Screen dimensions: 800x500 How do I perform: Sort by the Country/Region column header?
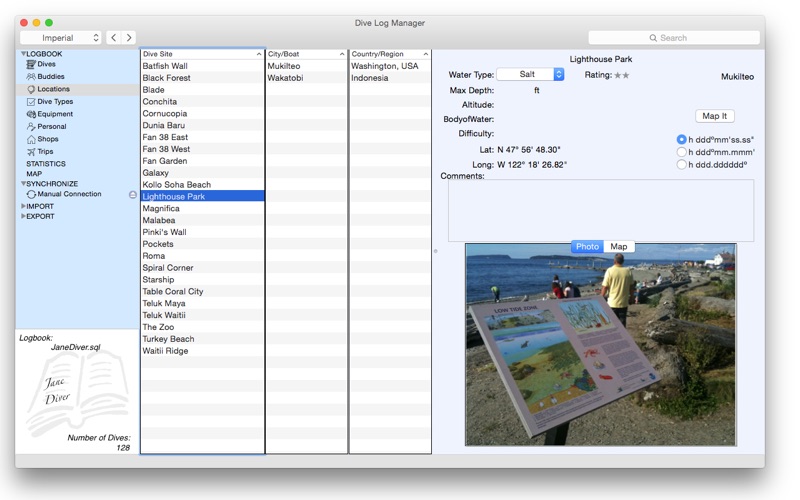click(x=390, y=54)
